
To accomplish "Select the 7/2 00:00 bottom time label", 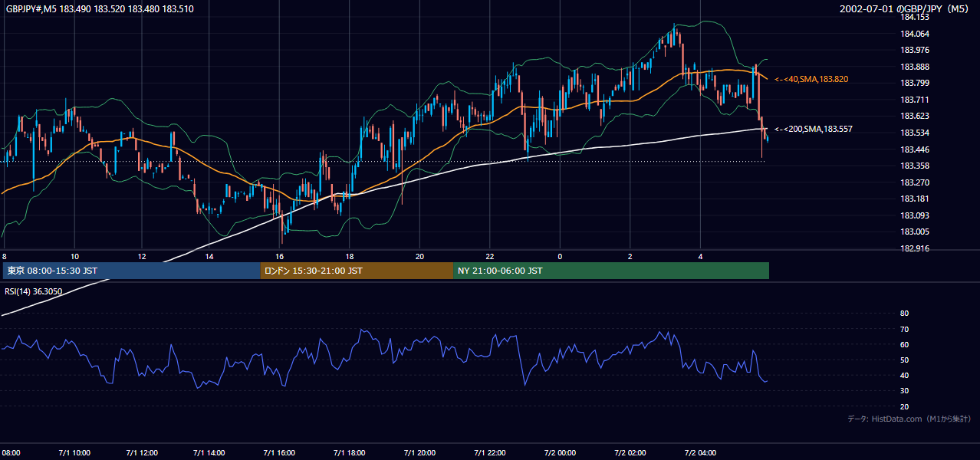I will pyautogui.click(x=560, y=453).
